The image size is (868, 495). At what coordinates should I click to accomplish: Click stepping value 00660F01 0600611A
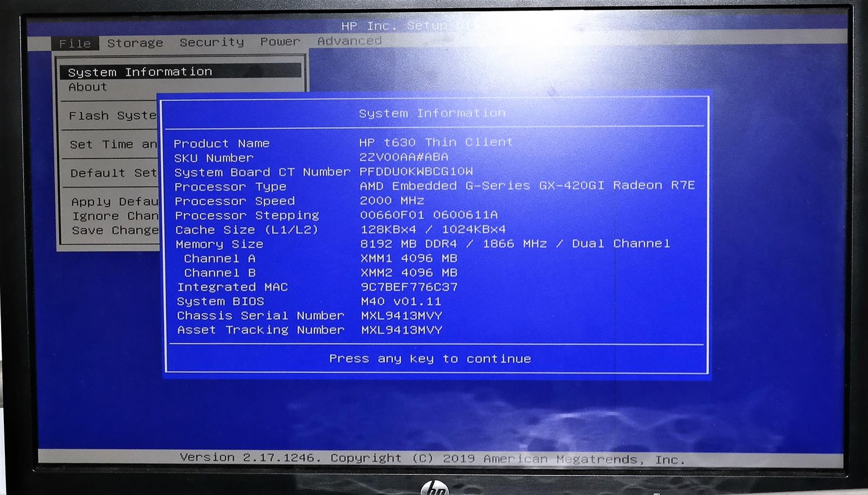(429, 215)
